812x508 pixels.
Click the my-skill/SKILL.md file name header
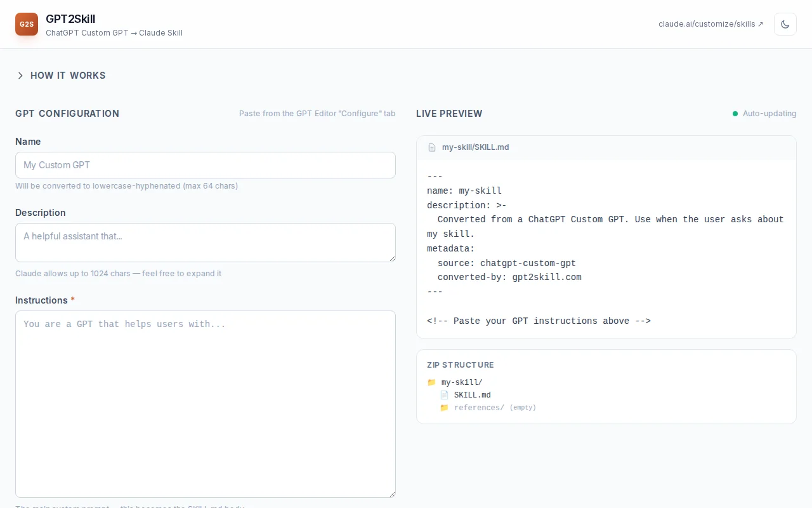[x=475, y=147]
